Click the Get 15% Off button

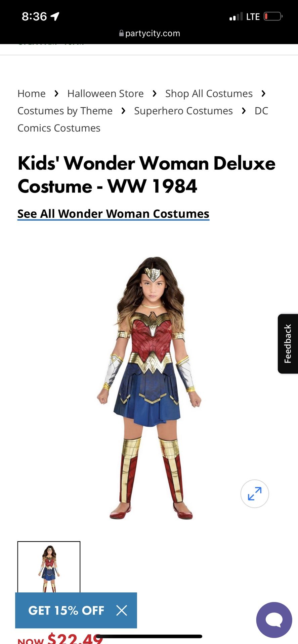click(66, 610)
